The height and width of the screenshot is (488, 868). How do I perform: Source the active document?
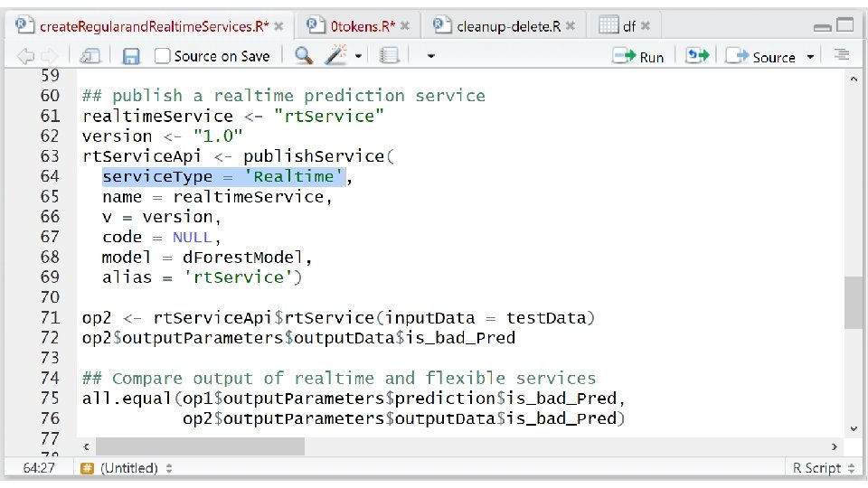point(760,56)
